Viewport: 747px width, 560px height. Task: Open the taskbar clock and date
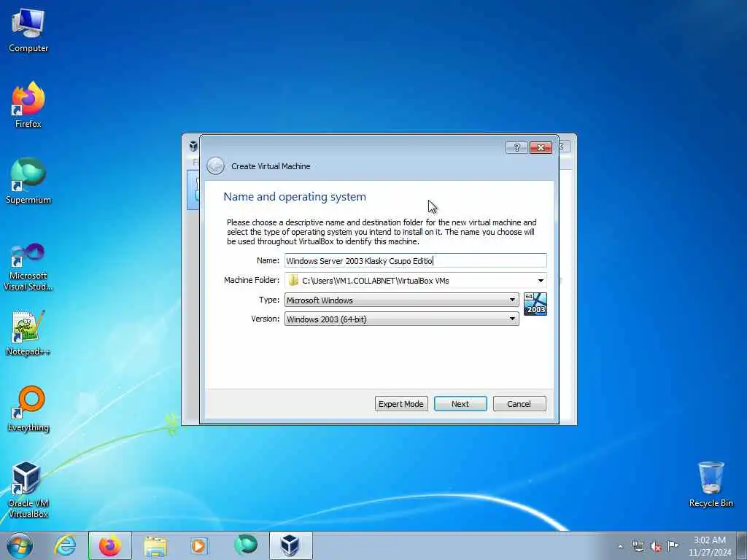point(710,545)
